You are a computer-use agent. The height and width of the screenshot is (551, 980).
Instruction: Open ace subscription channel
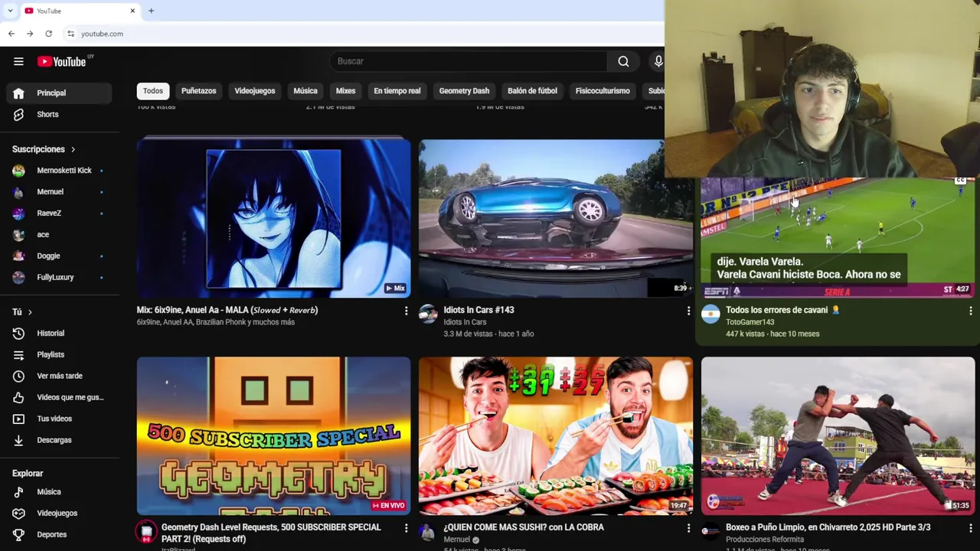pyautogui.click(x=59, y=235)
